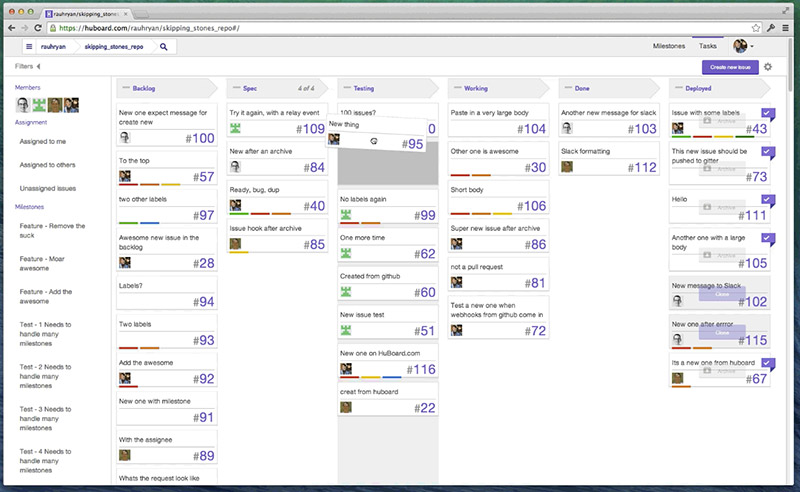Toggle the checkmark on issue #73
The width and height of the screenshot is (800, 492).
(767, 152)
